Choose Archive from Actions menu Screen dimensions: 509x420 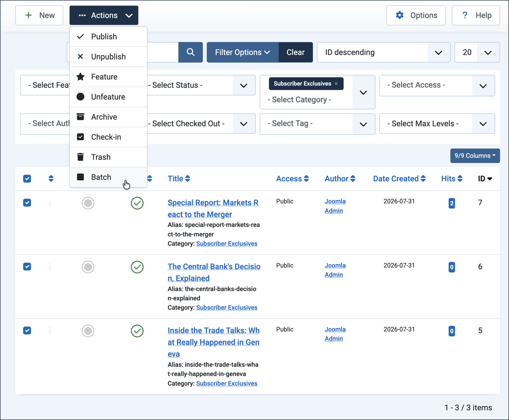pos(108,117)
